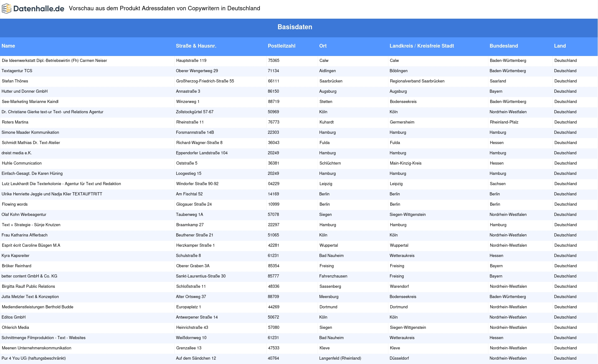Image resolution: width=598 pixels, height=364 pixels.
Task: Click postal code 40764
Action: coord(273,358)
